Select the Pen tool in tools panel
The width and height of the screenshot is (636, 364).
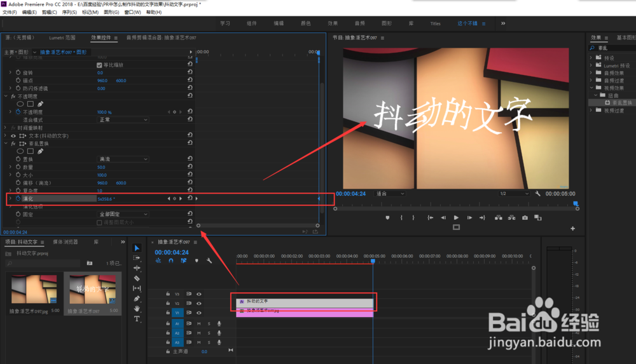[x=137, y=299]
